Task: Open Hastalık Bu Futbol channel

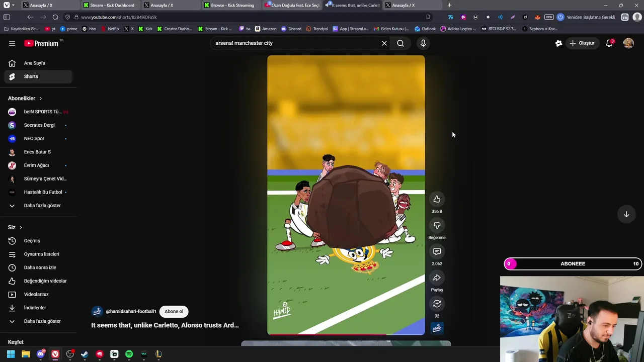Action: click(38, 192)
